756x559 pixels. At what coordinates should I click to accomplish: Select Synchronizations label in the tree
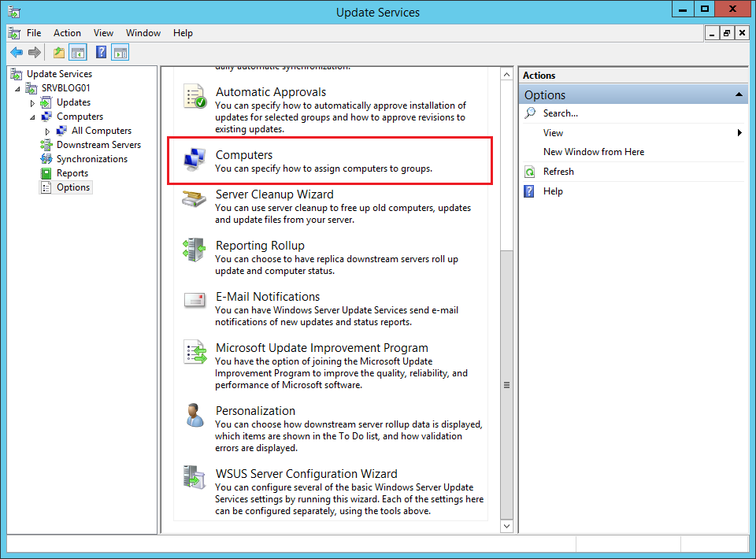[92, 159]
